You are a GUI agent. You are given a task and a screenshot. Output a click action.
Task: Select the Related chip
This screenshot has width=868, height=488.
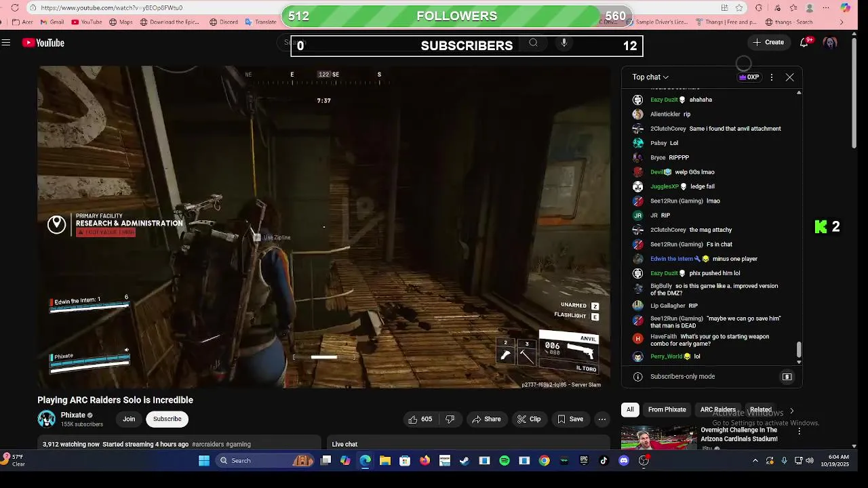(x=760, y=409)
